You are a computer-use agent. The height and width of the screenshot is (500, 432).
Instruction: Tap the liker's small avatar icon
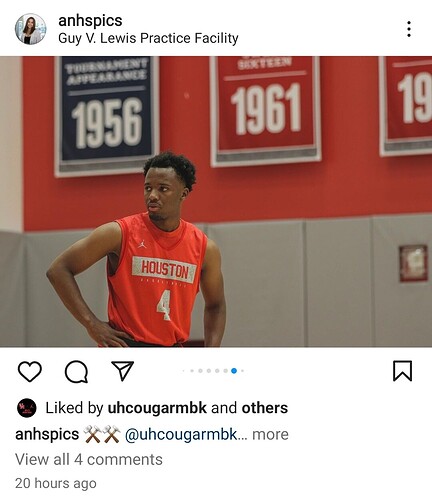point(27,408)
